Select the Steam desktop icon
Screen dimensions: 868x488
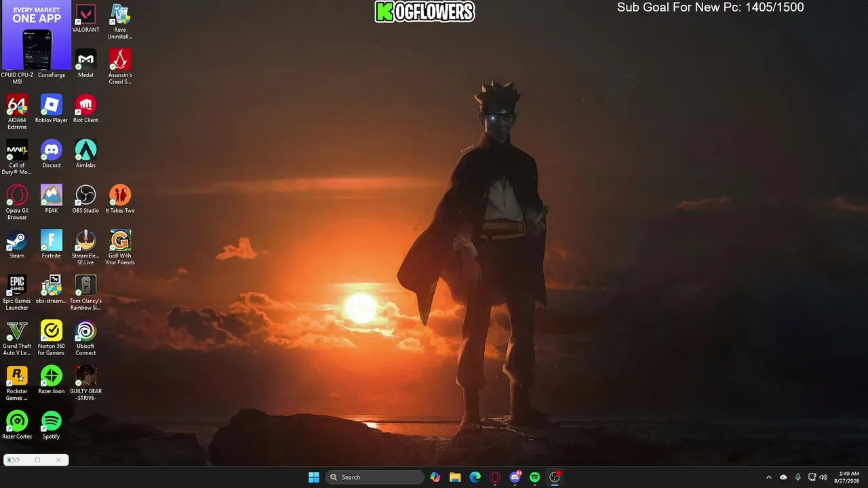click(x=17, y=245)
